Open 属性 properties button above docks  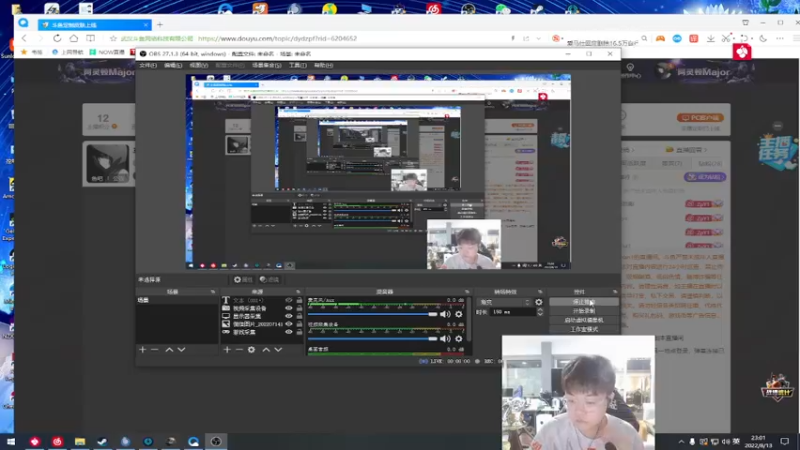[x=243, y=280]
